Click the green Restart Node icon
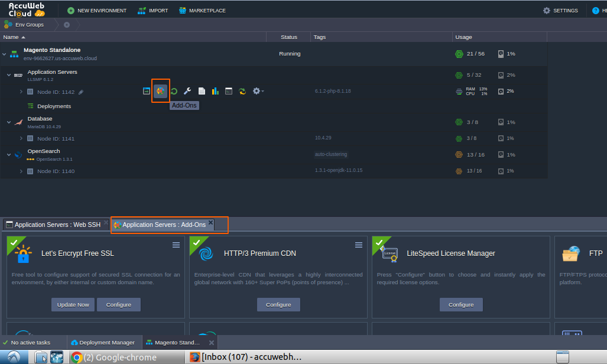Image resolution: width=607 pixels, height=364 pixels. 174,91
